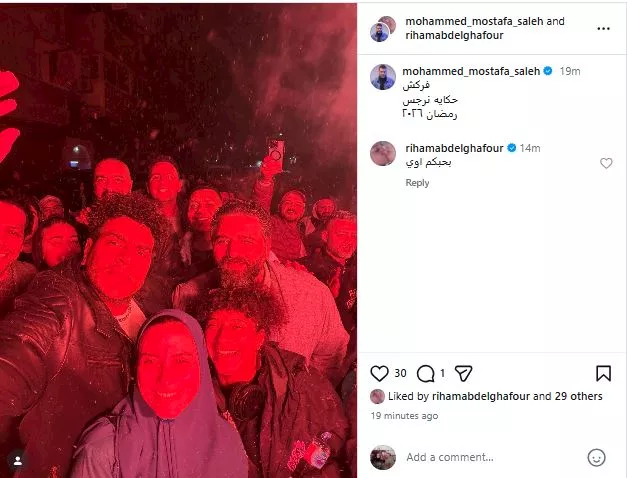View the list of 29 others likes

578,396
